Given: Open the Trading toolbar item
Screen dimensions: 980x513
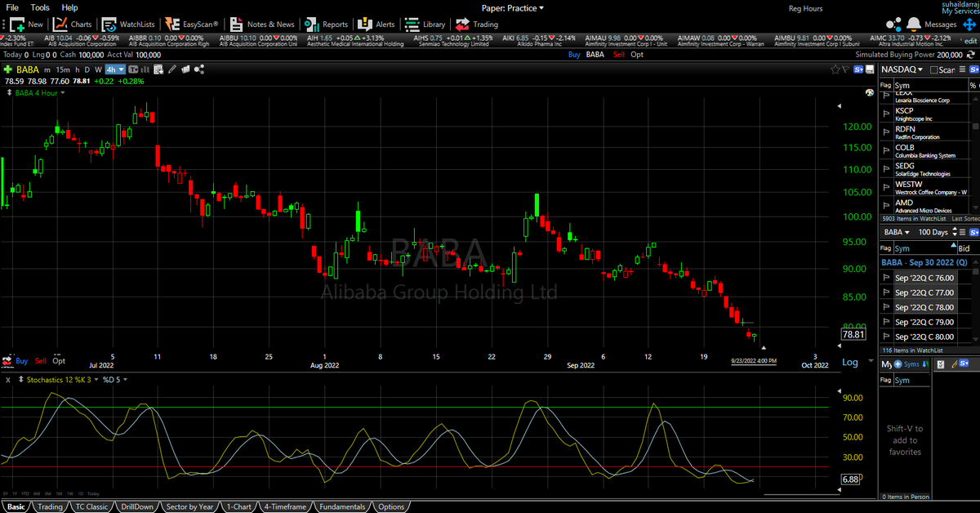Looking at the screenshot, I should [476, 24].
